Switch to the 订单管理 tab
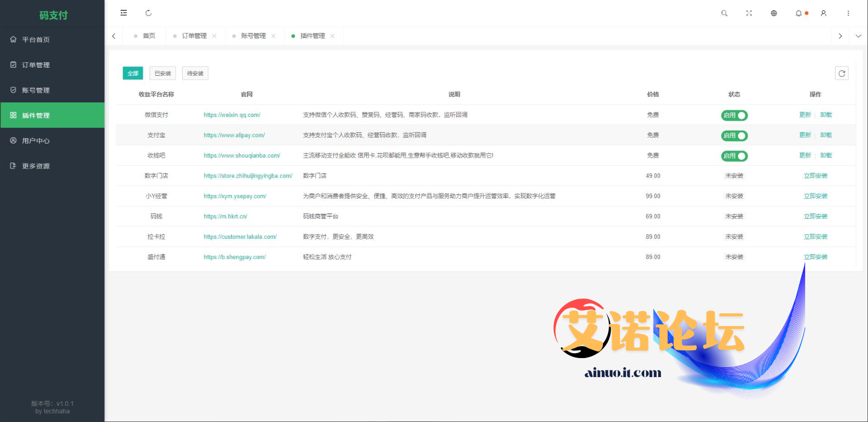The width and height of the screenshot is (868, 422). [194, 36]
